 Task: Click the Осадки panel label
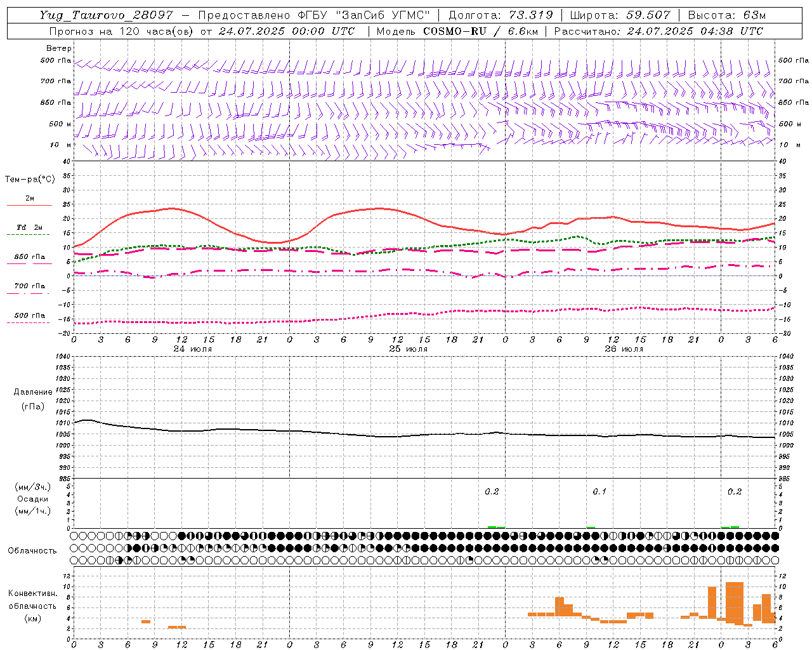click(32, 499)
